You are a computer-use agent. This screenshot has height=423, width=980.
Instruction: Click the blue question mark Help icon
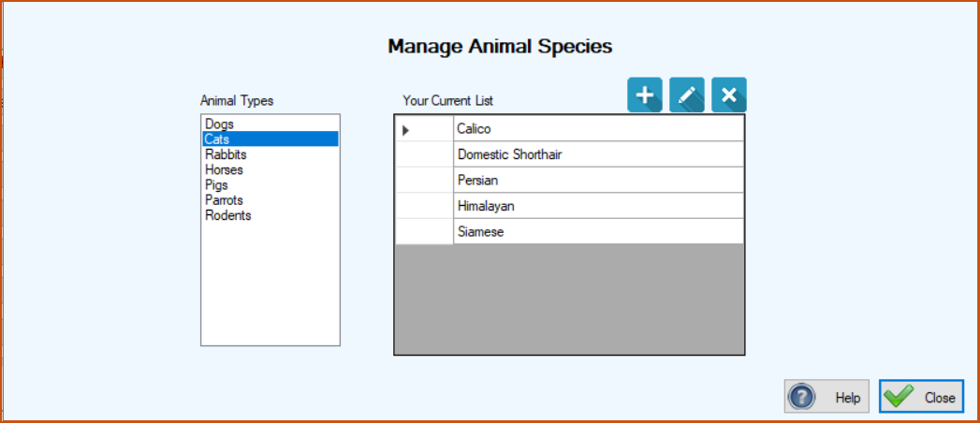(801, 397)
